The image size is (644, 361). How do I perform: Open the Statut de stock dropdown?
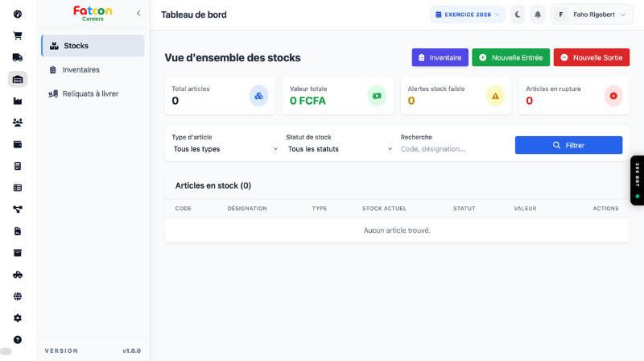coord(340,149)
